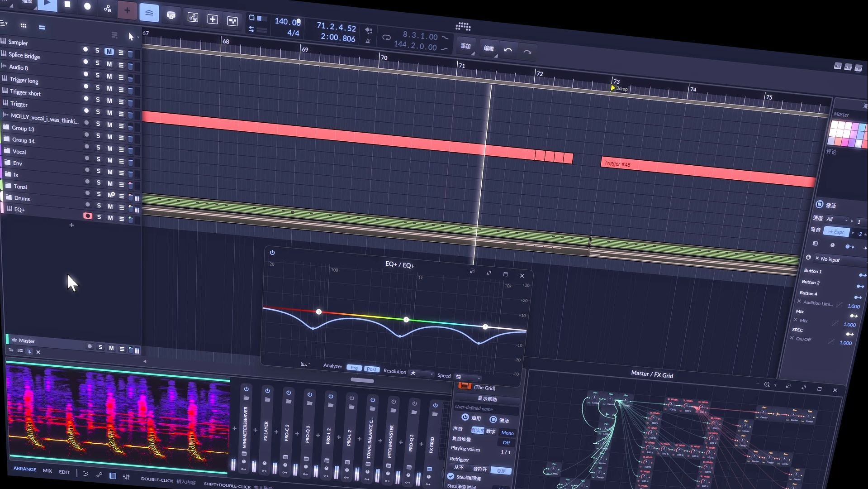Solo the Splice Bridge track
The width and height of the screenshot is (868, 489).
click(x=97, y=63)
